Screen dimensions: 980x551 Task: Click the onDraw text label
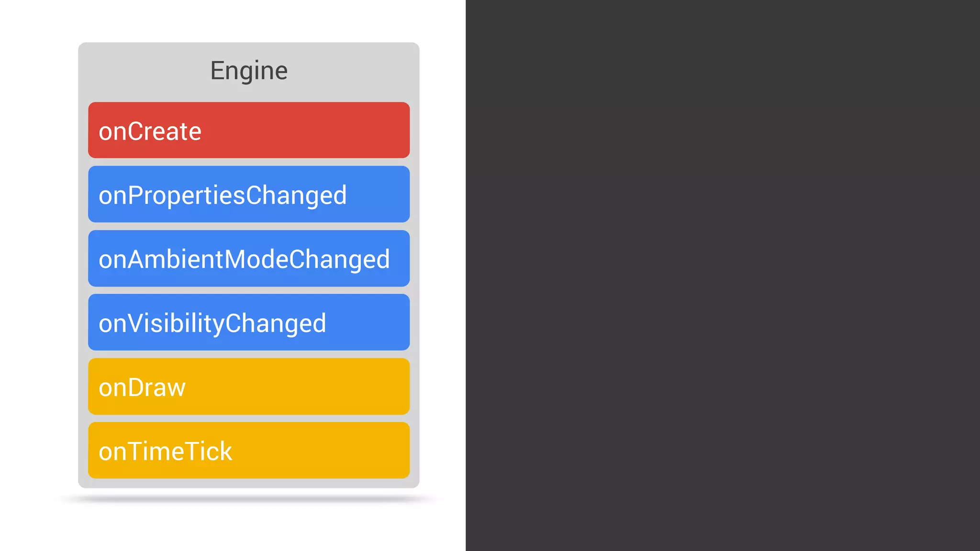(x=142, y=388)
